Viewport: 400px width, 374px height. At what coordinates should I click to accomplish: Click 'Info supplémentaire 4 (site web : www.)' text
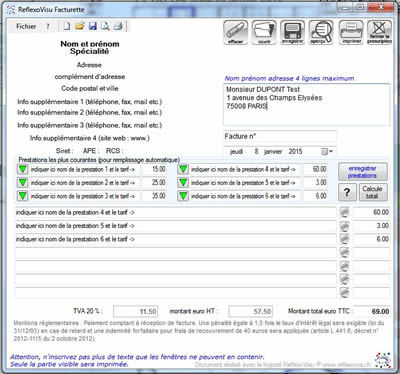tap(90, 138)
